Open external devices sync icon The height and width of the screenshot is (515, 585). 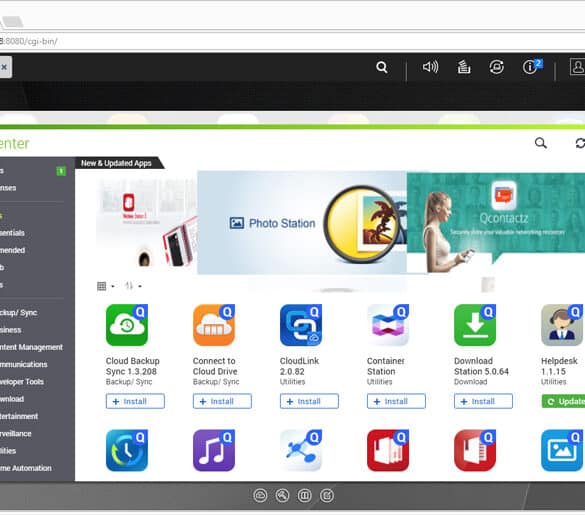(x=497, y=67)
